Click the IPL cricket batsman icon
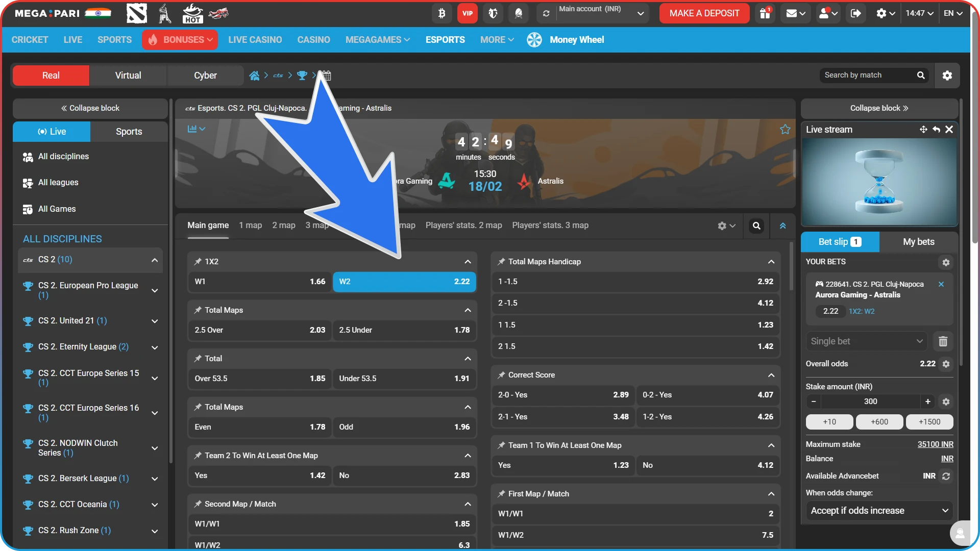Viewport: 980px width, 551px height. [164, 13]
